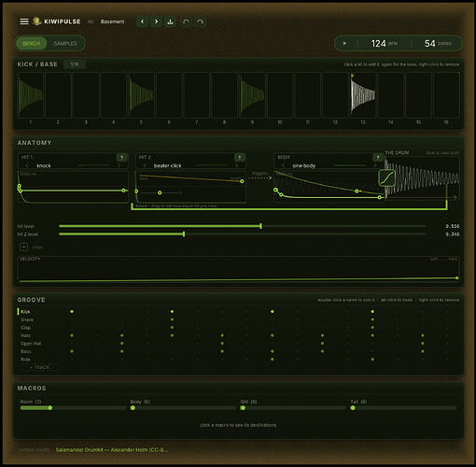The width and height of the screenshot is (476, 467).
Task: Select previous Body type before sine body
Action: pyautogui.click(x=283, y=165)
